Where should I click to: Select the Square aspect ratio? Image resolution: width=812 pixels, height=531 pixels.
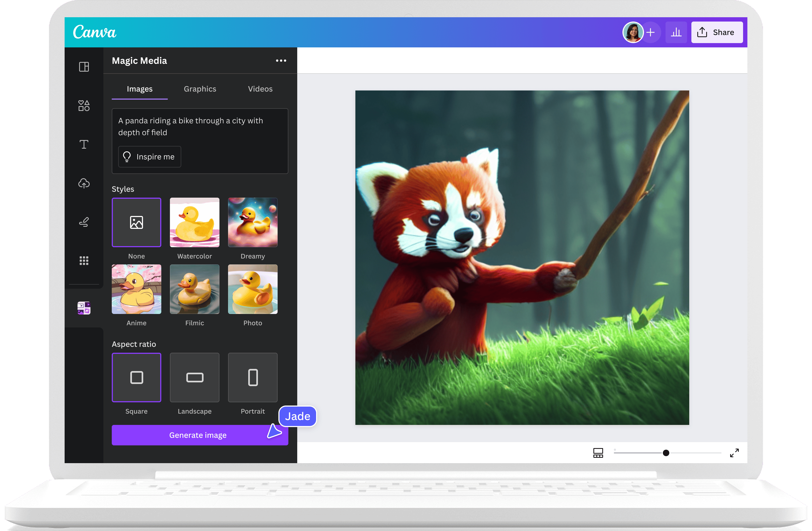pos(136,378)
